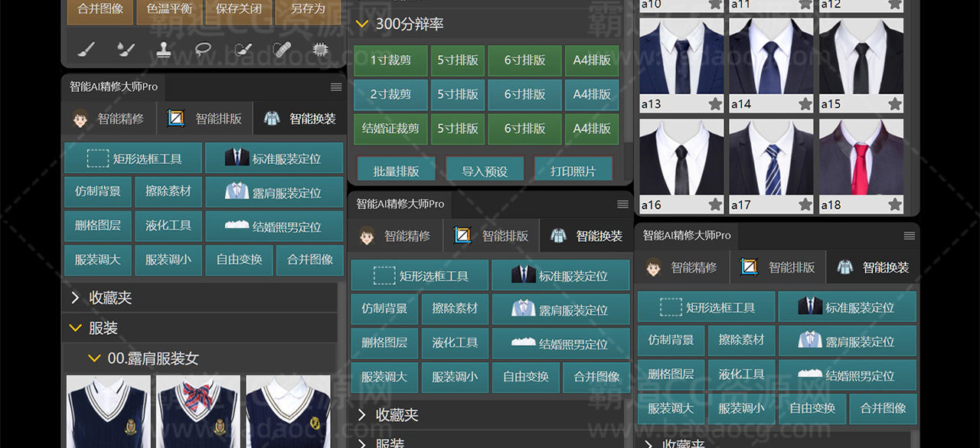
Task: Activate the Lasso tool icon
Action: (203, 50)
